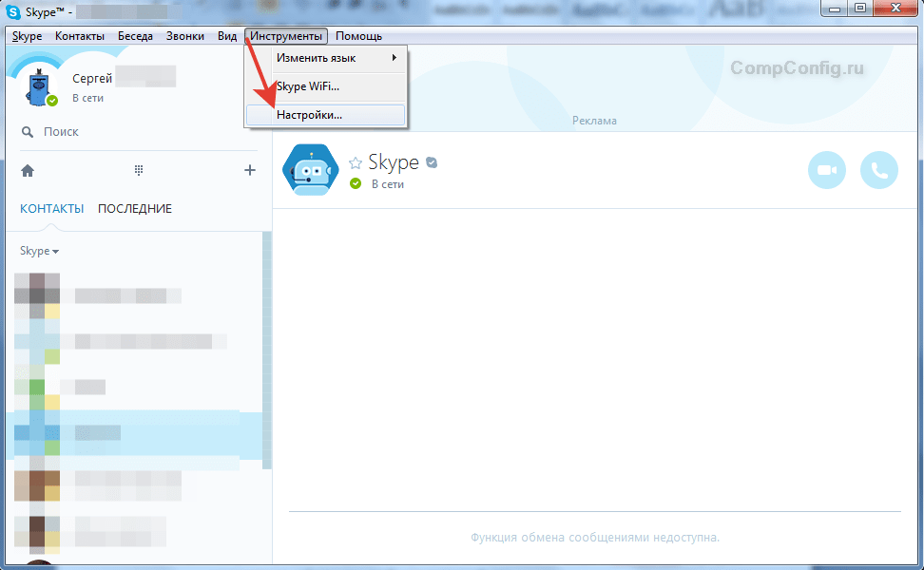Collapse the Инструменты menu
This screenshot has width=924, height=570.
[286, 36]
